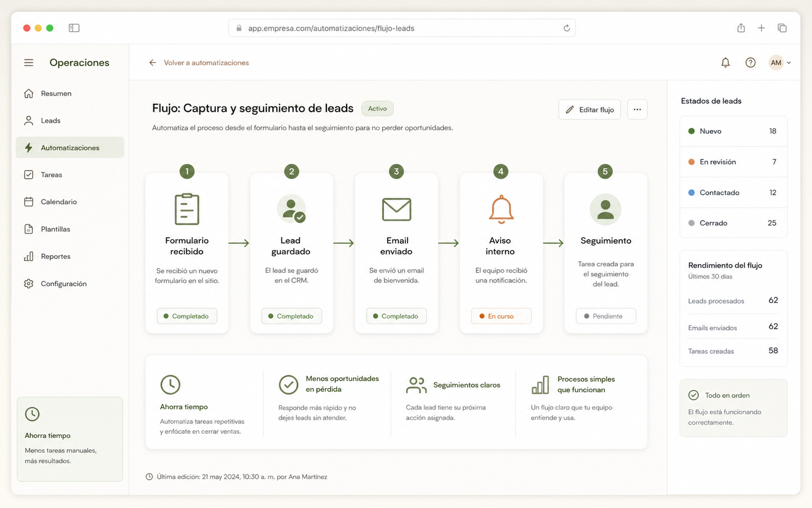Click the Procesos simples bar chart icon
The image size is (812, 508).
point(541,385)
